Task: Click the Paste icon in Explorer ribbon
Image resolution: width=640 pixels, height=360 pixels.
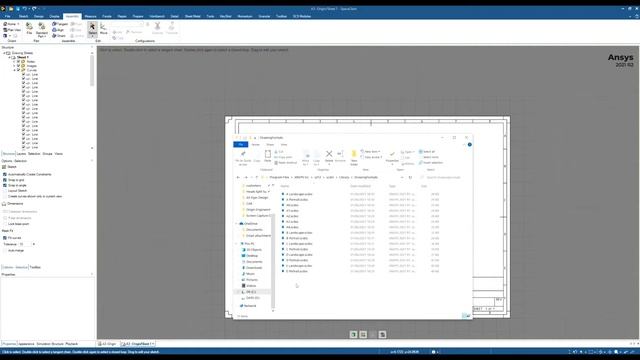Action: (x=268, y=156)
